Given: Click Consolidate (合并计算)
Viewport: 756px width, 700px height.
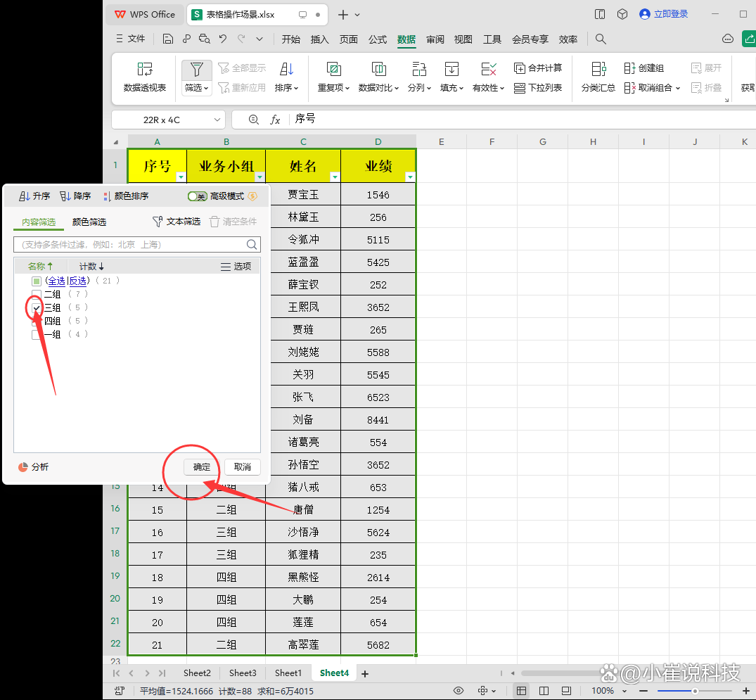Looking at the screenshot, I should point(538,68).
